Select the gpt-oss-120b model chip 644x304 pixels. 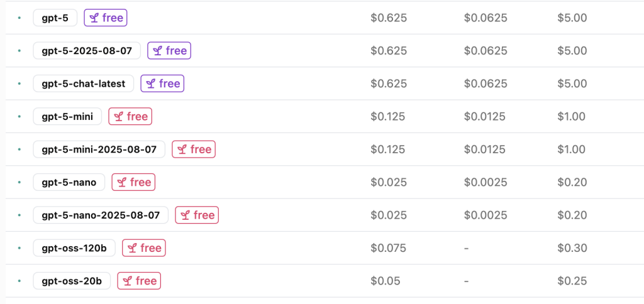[74, 248]
